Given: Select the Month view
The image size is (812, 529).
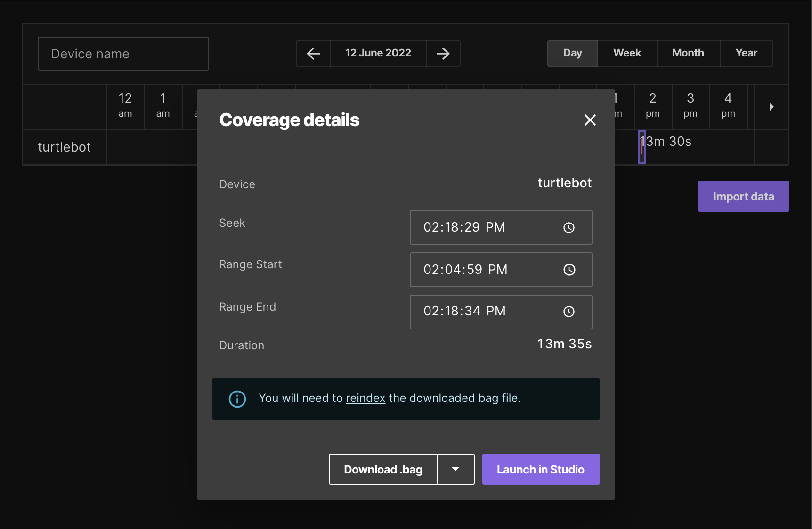Looking at the screenshot, I should click(688, 53).
